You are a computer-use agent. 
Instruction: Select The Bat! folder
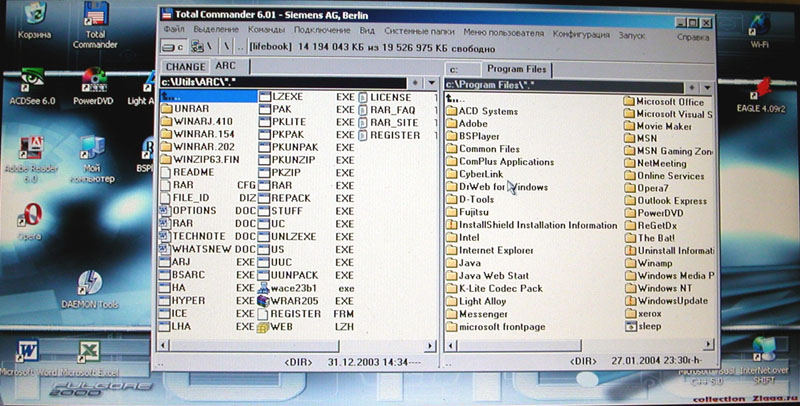650,238
